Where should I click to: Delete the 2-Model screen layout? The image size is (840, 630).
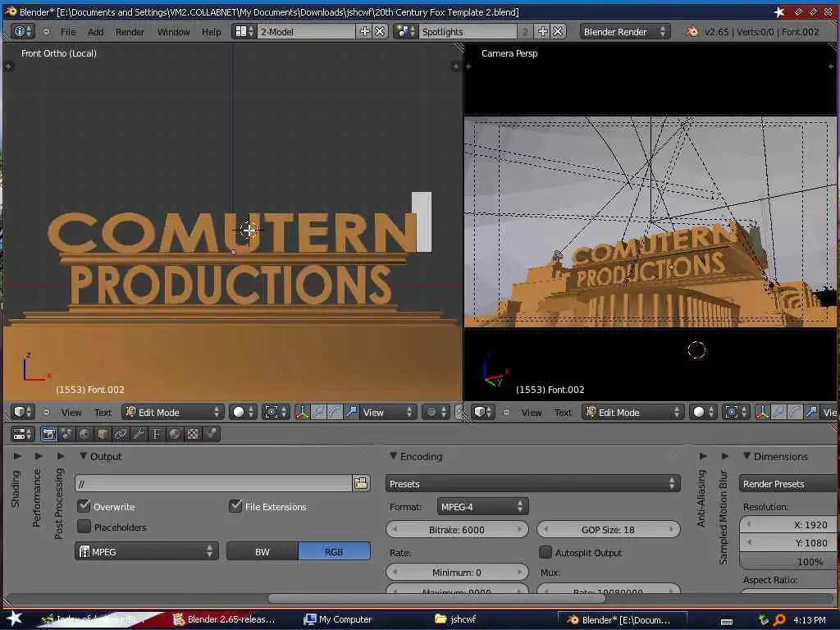pos(380,32)
